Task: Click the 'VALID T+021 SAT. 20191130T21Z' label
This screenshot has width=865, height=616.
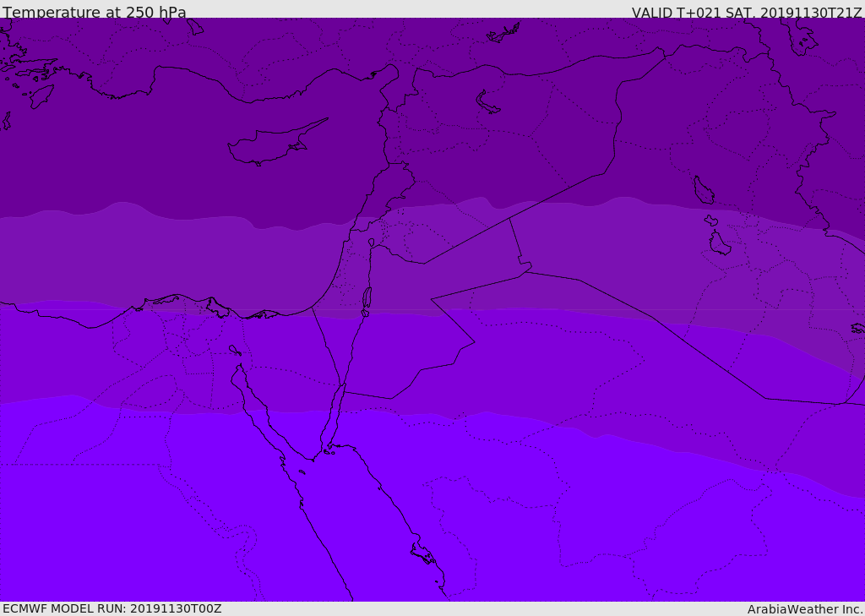Action: [x=747, y=13]
